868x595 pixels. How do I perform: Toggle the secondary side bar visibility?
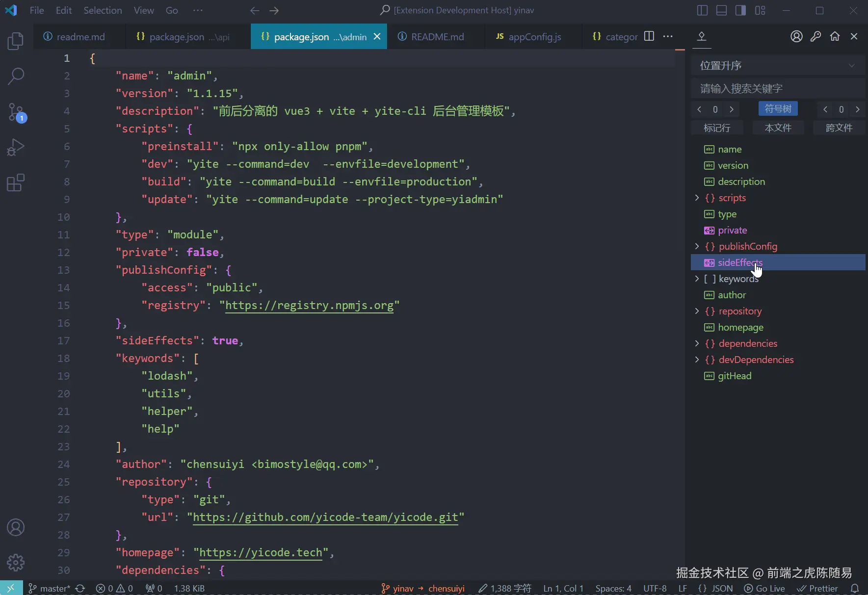click(740, 10)
